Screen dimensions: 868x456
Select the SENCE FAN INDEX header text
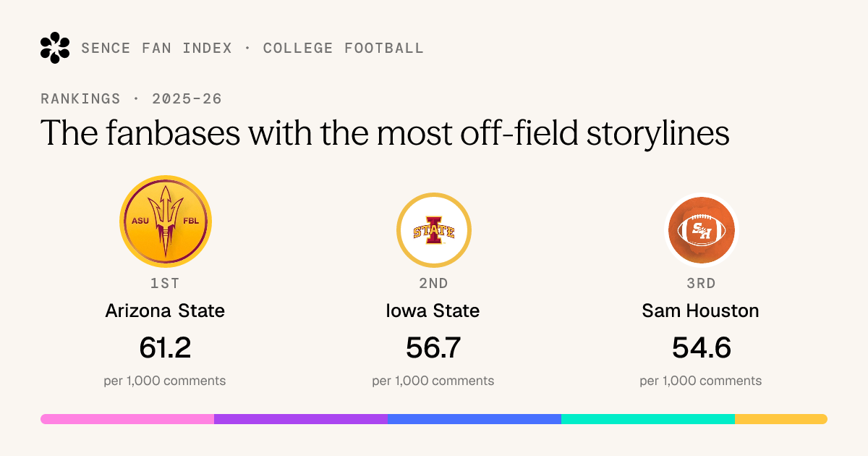point(157,48)
